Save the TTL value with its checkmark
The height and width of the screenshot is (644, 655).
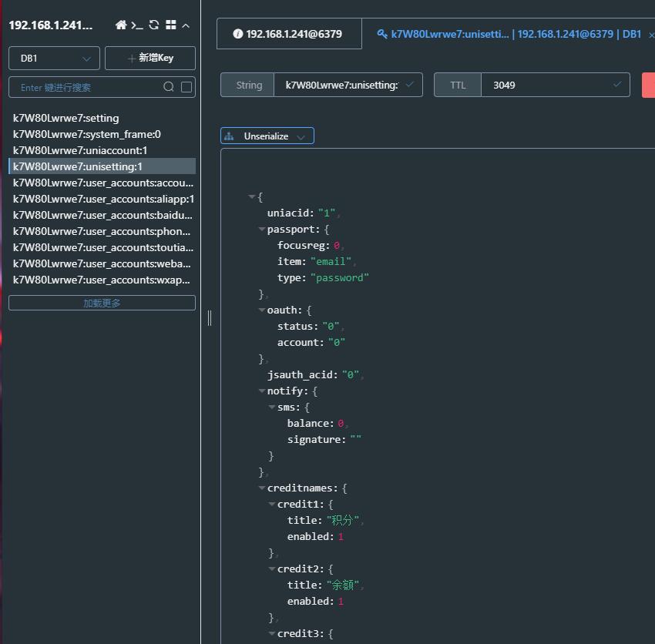coord(617,85)
